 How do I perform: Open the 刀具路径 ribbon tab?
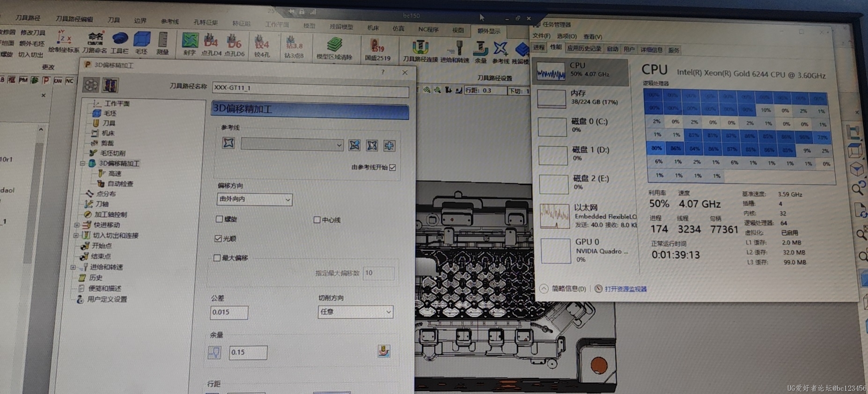pyautogui.click(x=28, y=18)
